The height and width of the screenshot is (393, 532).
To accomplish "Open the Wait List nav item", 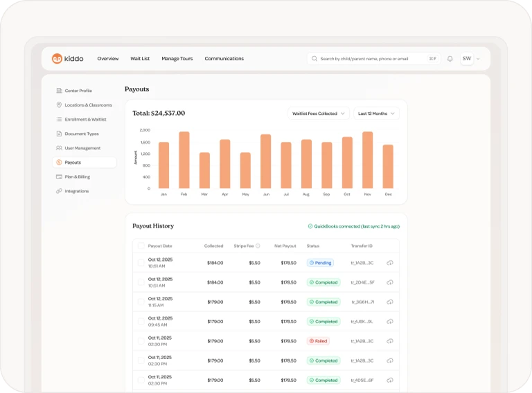I will (x=140, y=59).
